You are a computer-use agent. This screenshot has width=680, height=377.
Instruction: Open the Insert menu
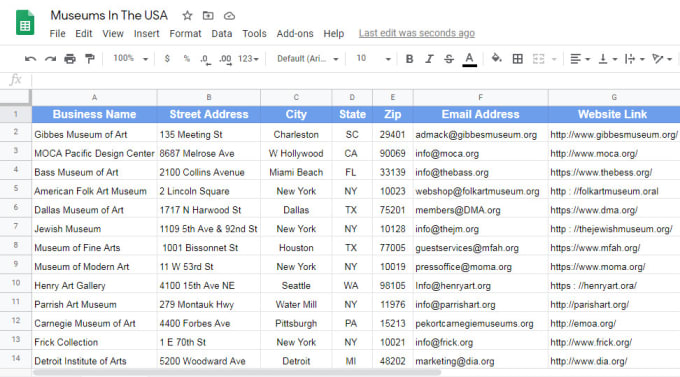pos(147,33)
